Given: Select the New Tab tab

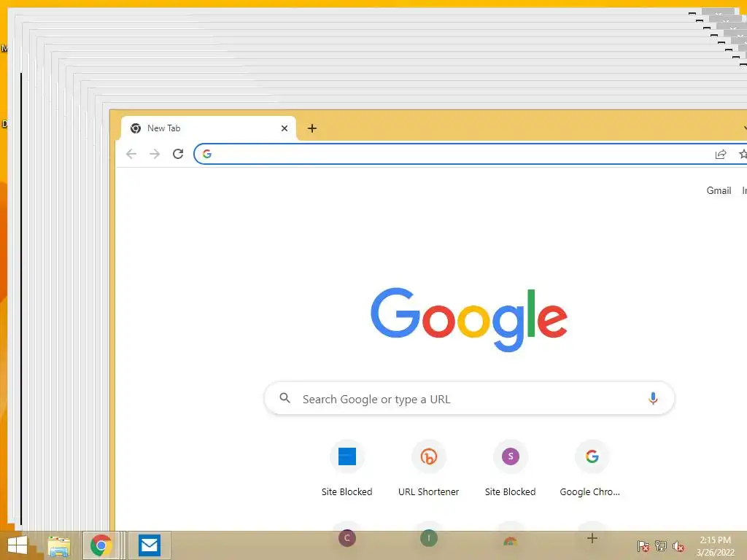Looking at the screenshot, I should click(208, 128).
